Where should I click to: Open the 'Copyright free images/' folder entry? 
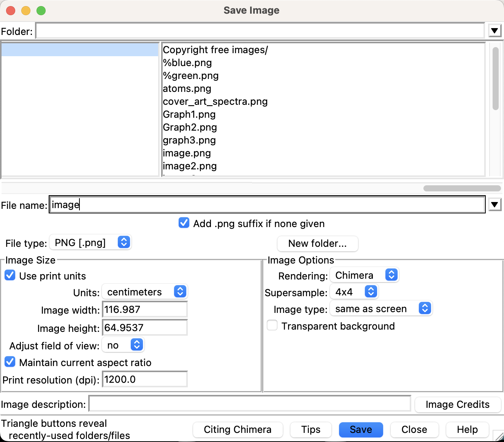[x=215, y=50]
